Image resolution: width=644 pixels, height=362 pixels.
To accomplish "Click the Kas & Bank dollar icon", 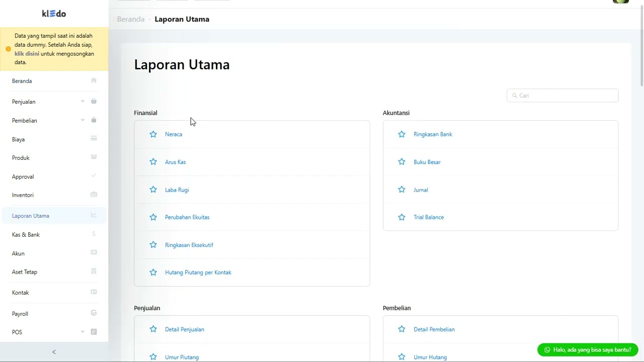I will point(94,234).
